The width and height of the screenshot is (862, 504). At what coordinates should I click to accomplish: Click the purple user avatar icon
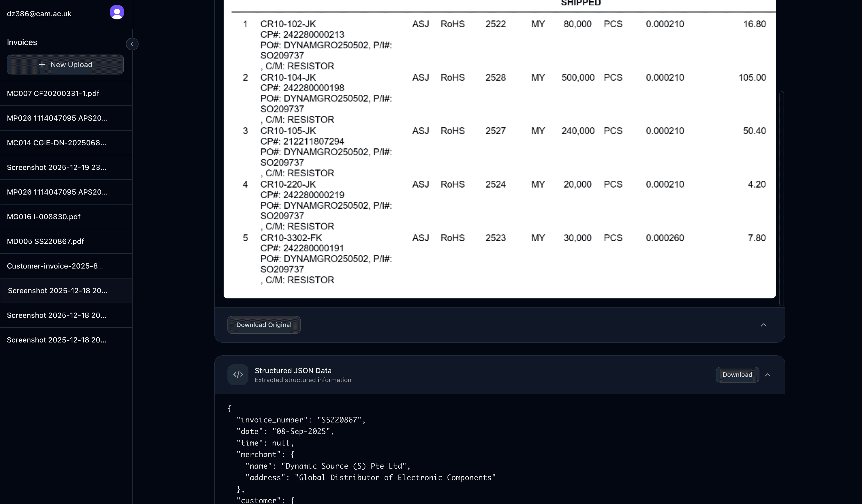point(117,12)
